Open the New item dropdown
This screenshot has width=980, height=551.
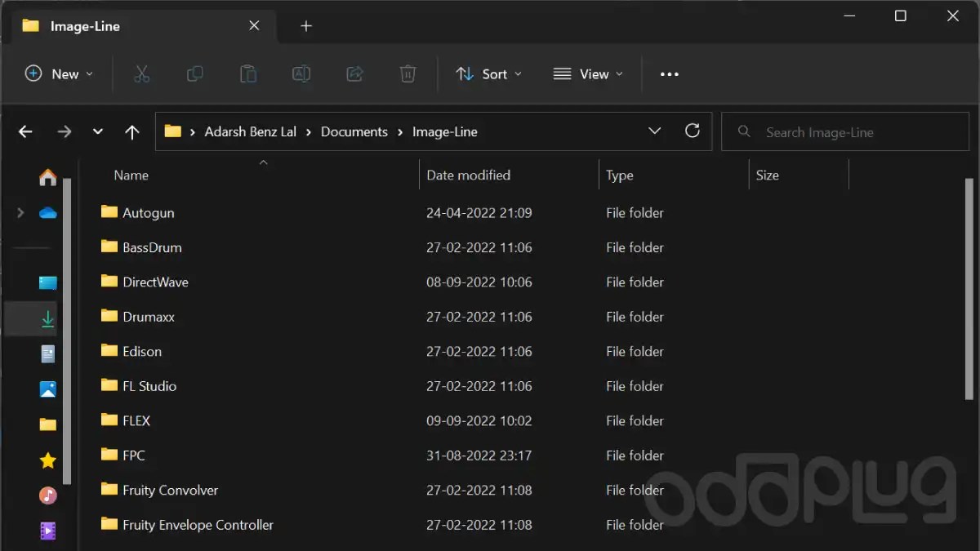[x=59, y=74]
